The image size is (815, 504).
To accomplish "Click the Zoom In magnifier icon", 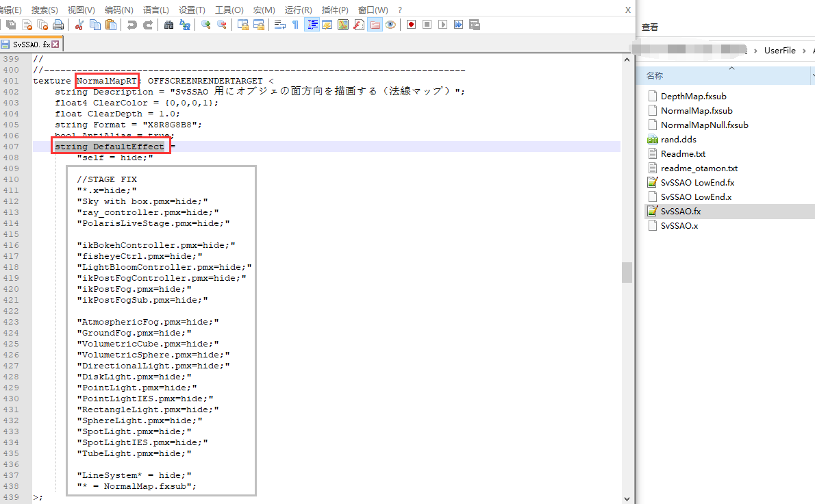I will point(206,25).
